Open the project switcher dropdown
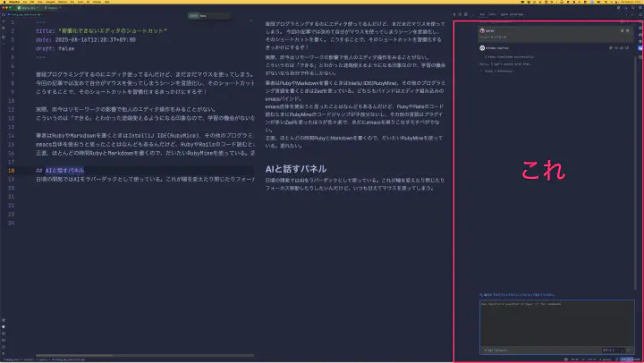644x363 pixels. click(x=28, y=8)
